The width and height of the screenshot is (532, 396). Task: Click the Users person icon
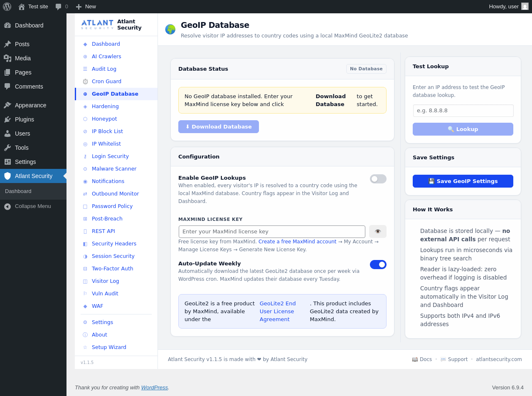[7, 134]
